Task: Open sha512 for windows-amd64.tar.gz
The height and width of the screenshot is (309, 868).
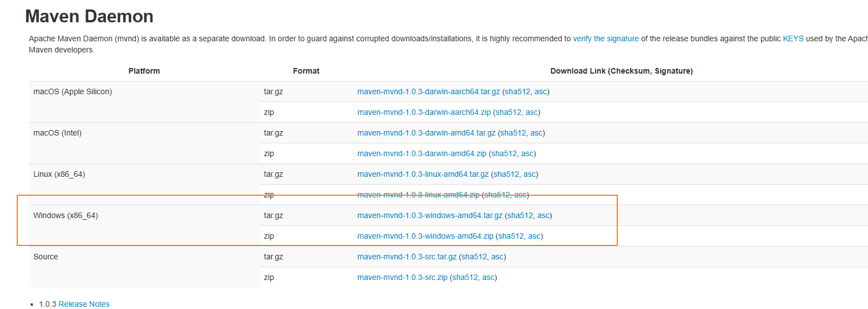Action: 520,215
